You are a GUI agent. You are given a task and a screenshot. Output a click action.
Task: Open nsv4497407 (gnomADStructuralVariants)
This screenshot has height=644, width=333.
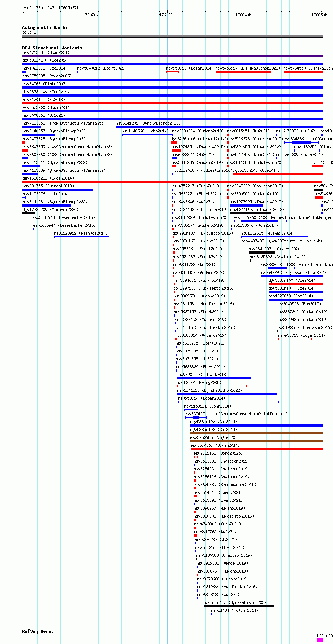coord(283,241)
